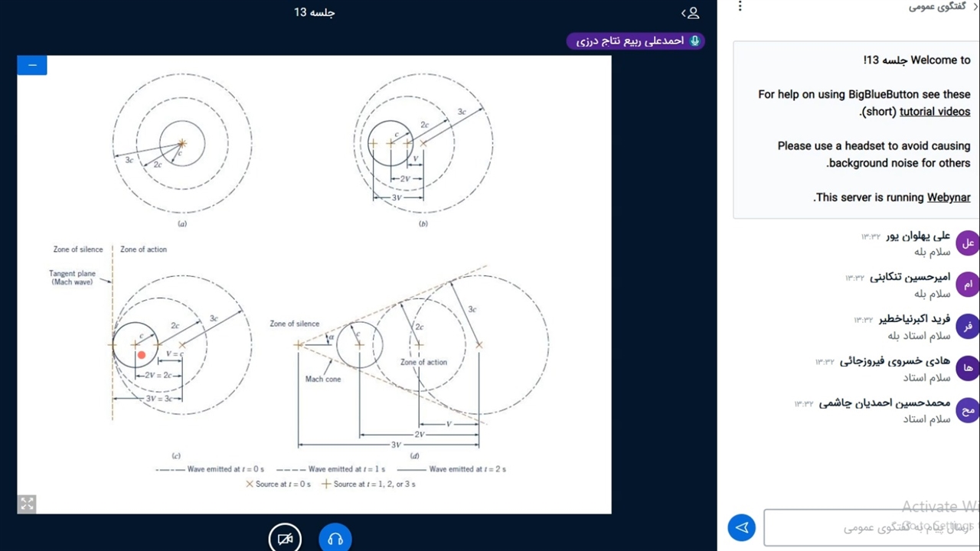Minimize the presentation with the blue button
This screenshot has width=980, height=551.
(32, 66)
